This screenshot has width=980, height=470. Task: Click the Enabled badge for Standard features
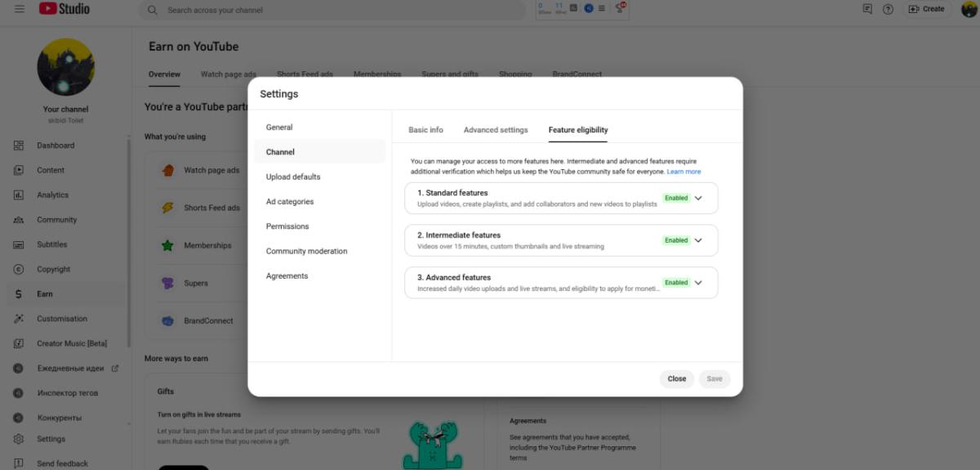click(x=676, y=198)
